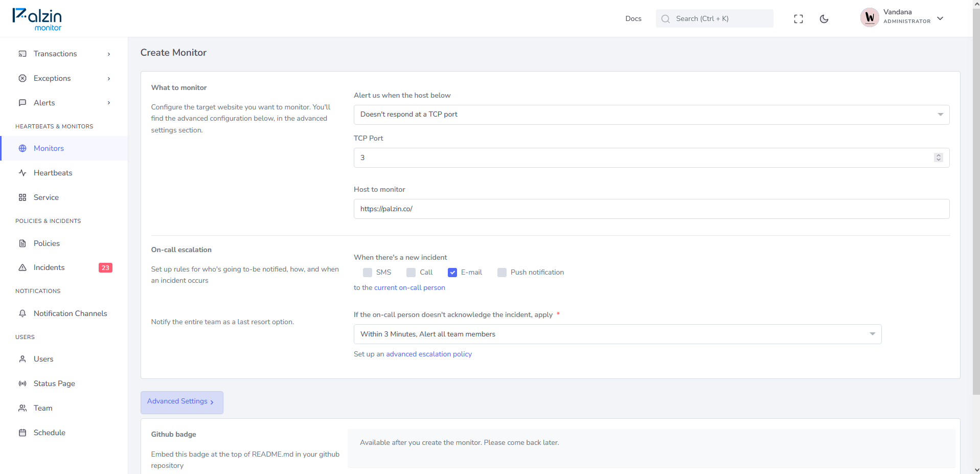Click the Incidents warning triangle icon
The image size is (980, 474).
22,267
